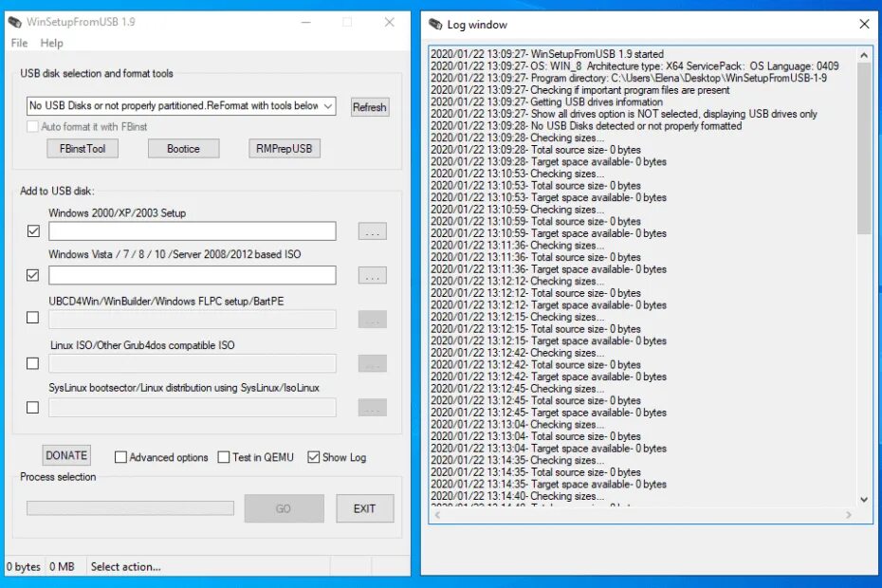
Task: Browse for Windows Vista/7/8/10 ISO file
Action: 373,275
